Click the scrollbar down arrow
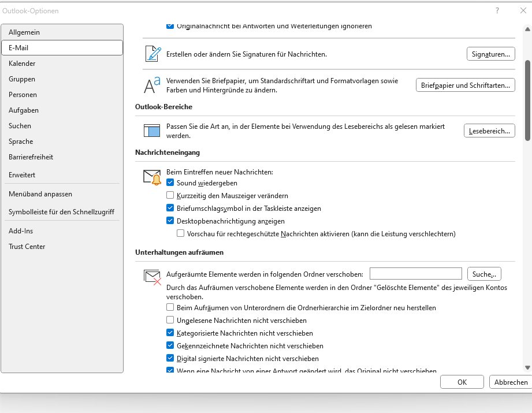The image size is (532, 413). coord(527,367)
